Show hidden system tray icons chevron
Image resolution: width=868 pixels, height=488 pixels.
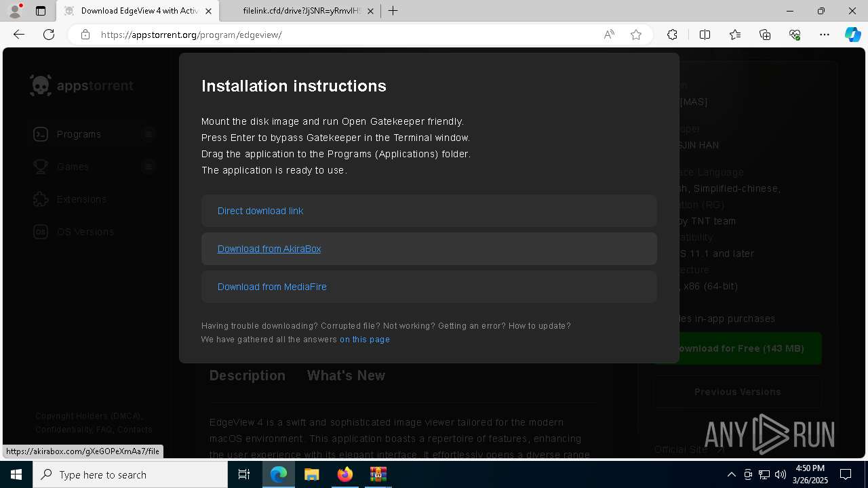[732, 474]
